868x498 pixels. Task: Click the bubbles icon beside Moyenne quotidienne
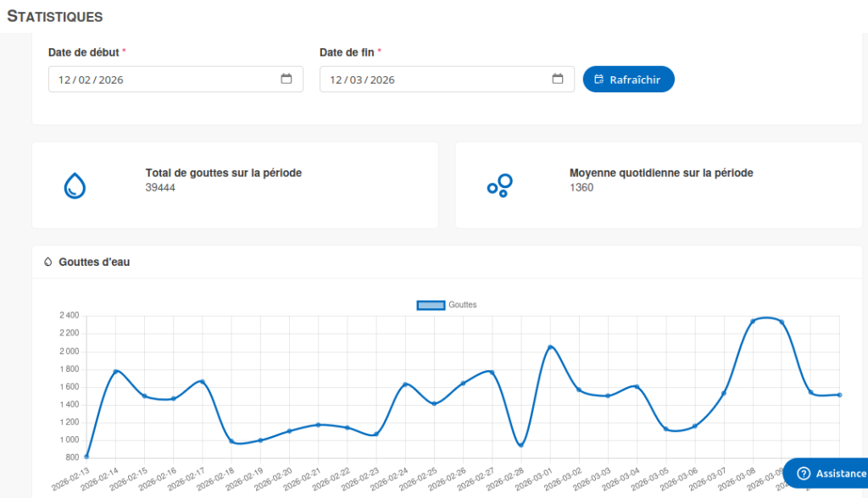pyautogui.click(x=499, y=185)
